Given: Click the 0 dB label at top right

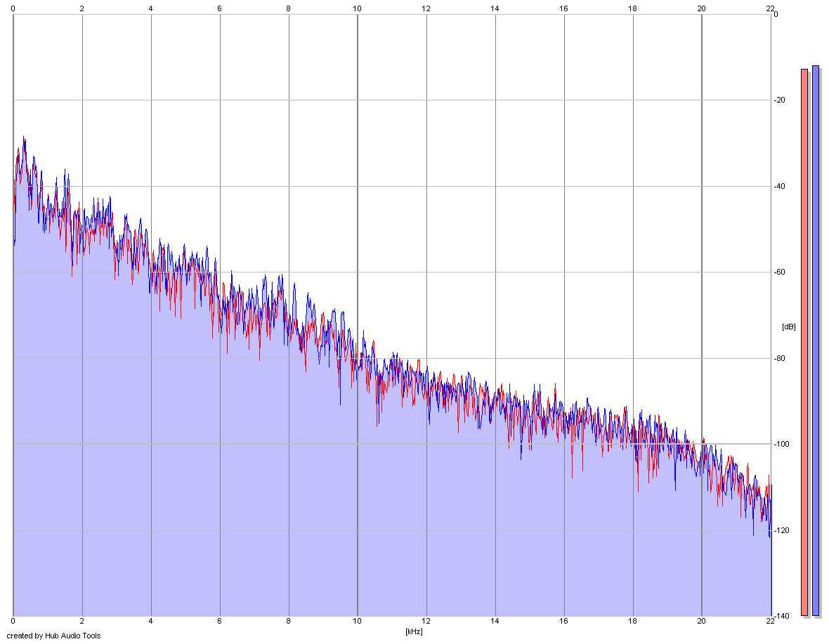Looking at the screenshot, I should [x=776, y=14].
